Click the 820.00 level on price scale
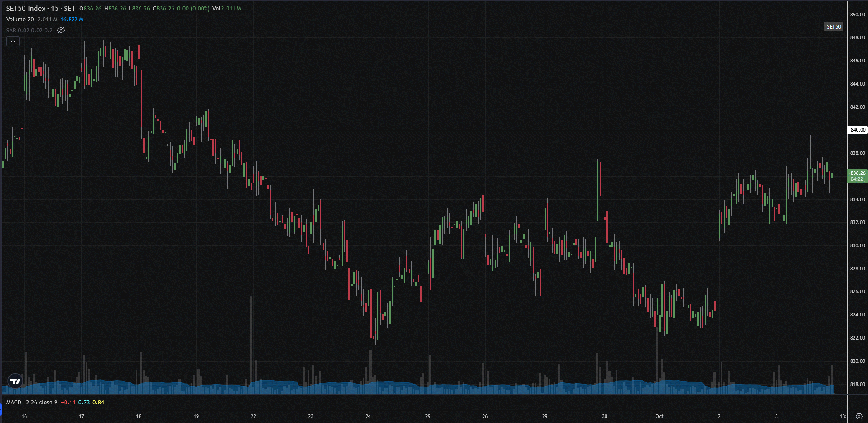Image resolution: width=868 pixels, height=423 pixels. (858, 361)
